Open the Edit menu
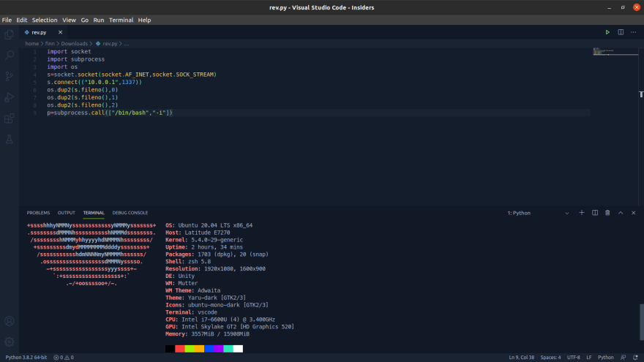 click(x=22, y=20)
